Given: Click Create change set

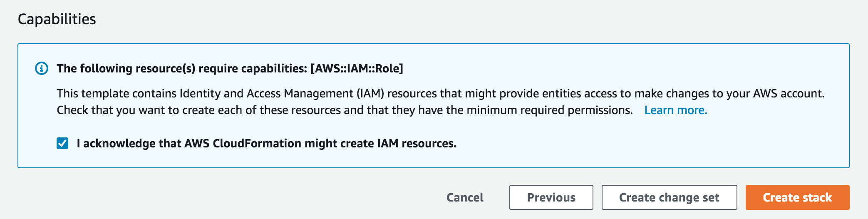Looking at the screenshot, I should click(x=669, y=197).
